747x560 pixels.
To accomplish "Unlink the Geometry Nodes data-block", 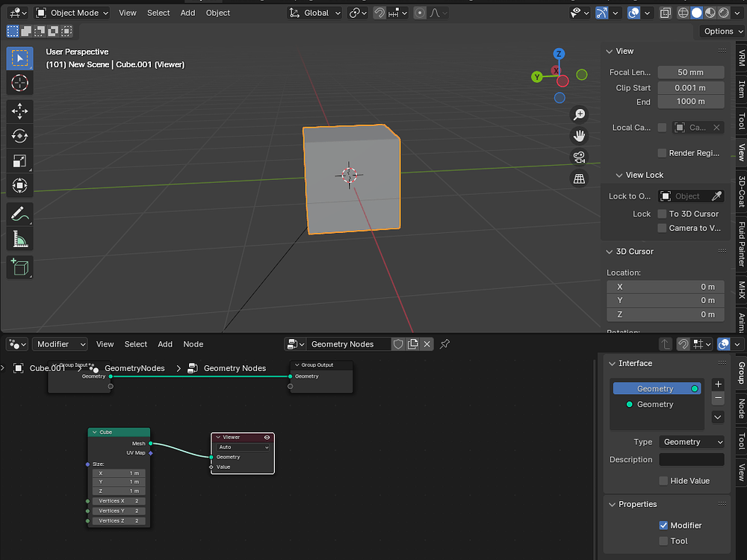I will (427, 343).
